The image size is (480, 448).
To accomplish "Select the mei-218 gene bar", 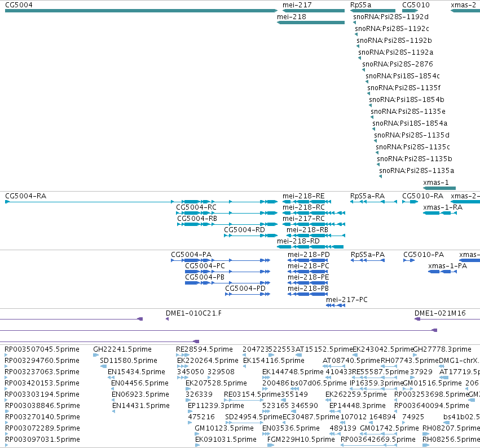I will [x=311, y=23].
